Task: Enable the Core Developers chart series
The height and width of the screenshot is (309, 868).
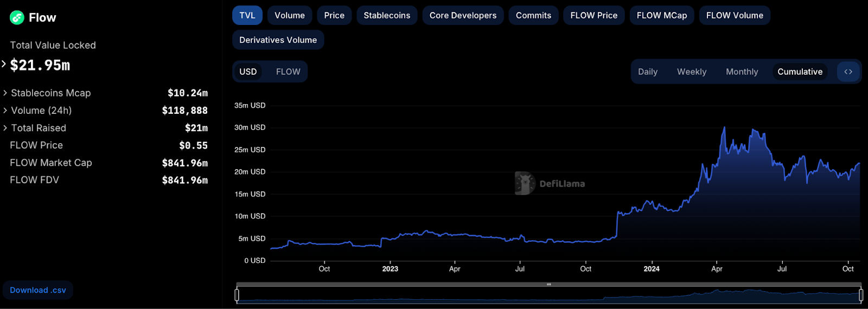Action: click(x=463, y=15)
